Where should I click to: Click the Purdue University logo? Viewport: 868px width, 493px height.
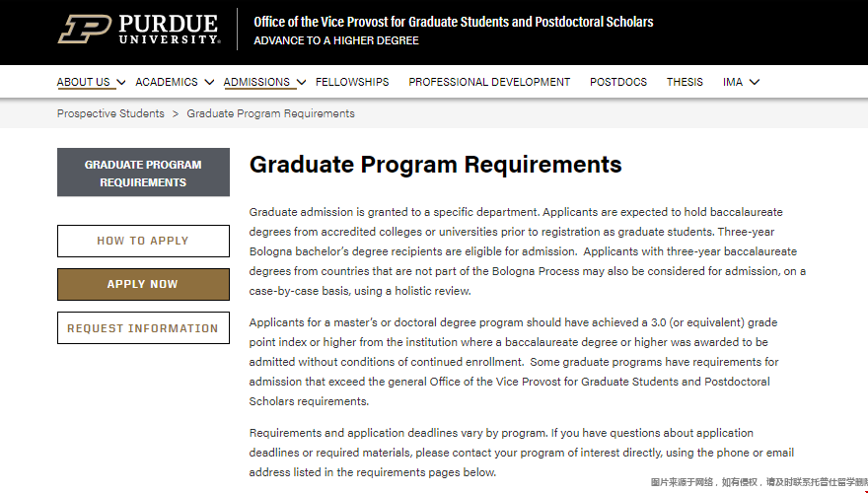coord(139,29)
